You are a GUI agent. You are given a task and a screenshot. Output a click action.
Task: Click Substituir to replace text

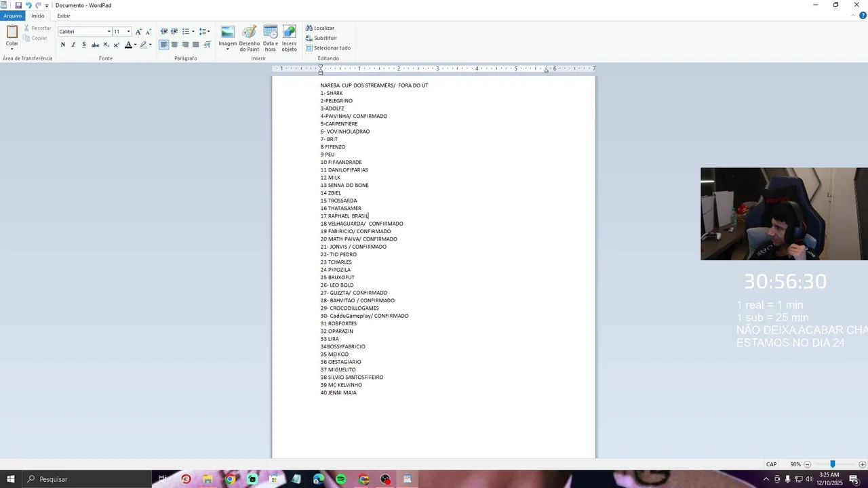coord(321,38)
